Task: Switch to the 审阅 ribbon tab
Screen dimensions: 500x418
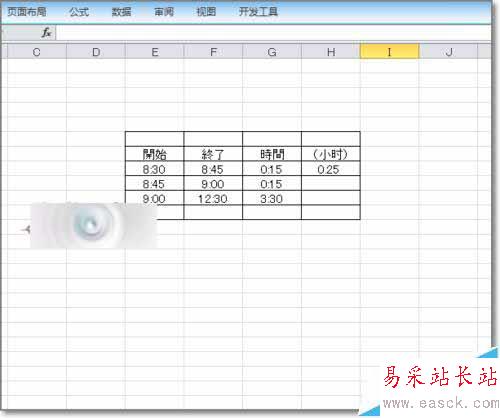Action: [164, 12]
